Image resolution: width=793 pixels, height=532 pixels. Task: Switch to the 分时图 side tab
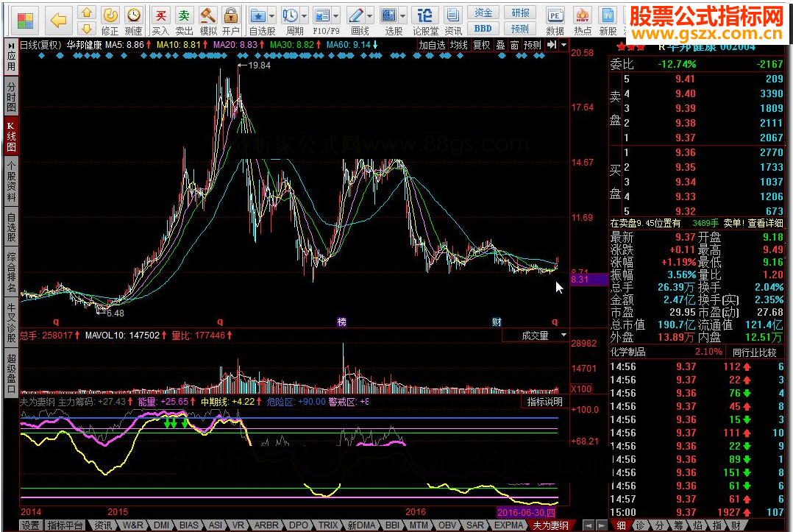[11, 96]
